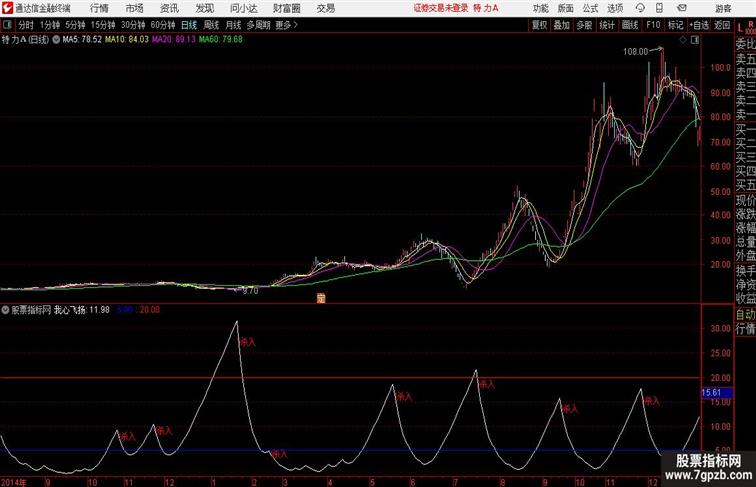Select the 自动 tab in the right panel
756x487 pixels.
[745, 315]
